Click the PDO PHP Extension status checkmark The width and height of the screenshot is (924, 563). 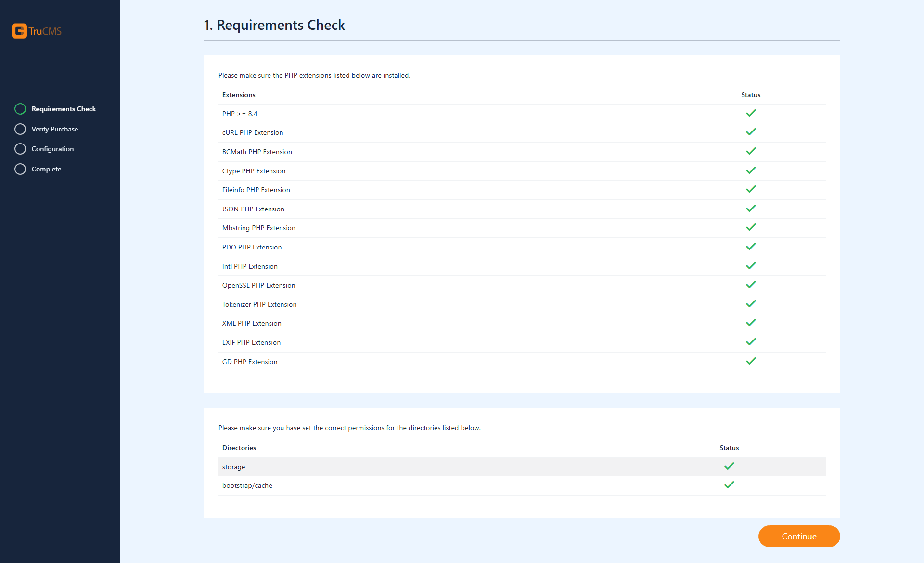751,247
